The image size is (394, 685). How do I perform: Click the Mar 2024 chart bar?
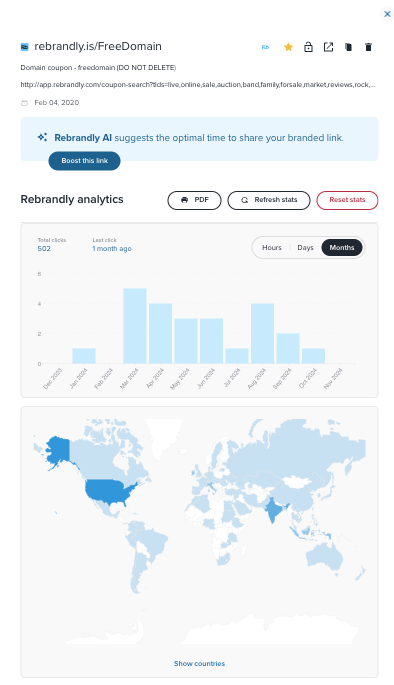135,326
